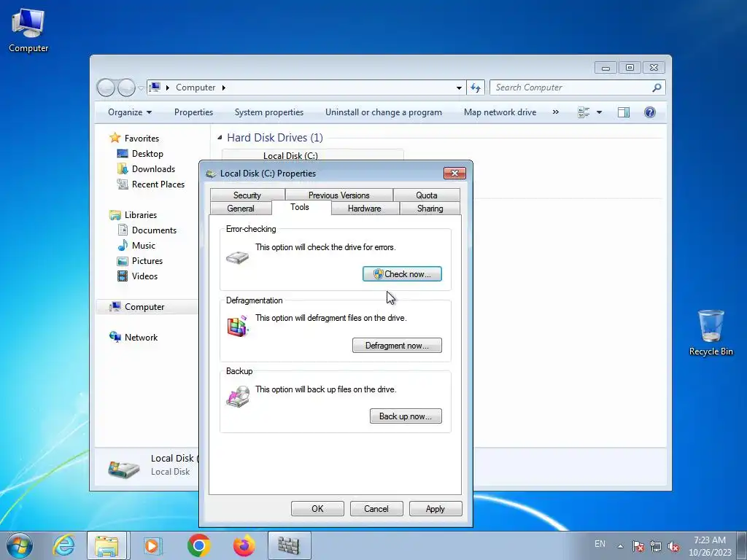Collapse the Hard Disk Drives group

pyautogui.click(x=220, y=138)
